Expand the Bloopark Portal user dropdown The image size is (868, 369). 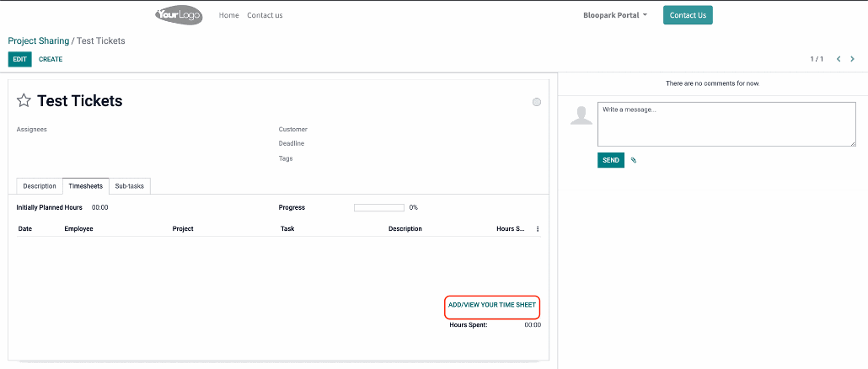point(615,15)
